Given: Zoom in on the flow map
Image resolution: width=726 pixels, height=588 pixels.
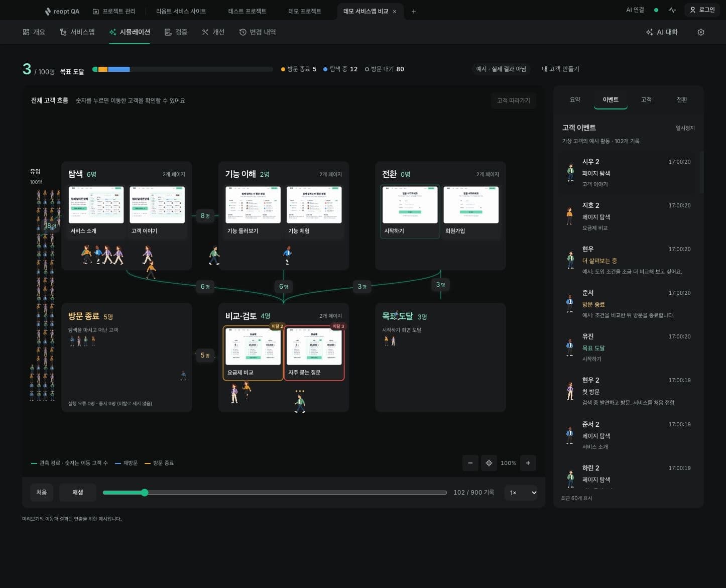Looking at the screenshot, I should (528, 463).
